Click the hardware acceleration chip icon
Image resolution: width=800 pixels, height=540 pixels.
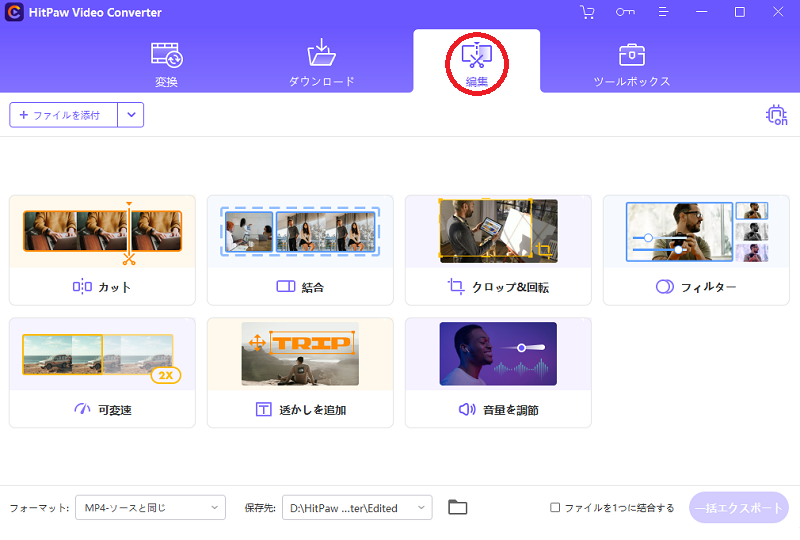776,115
